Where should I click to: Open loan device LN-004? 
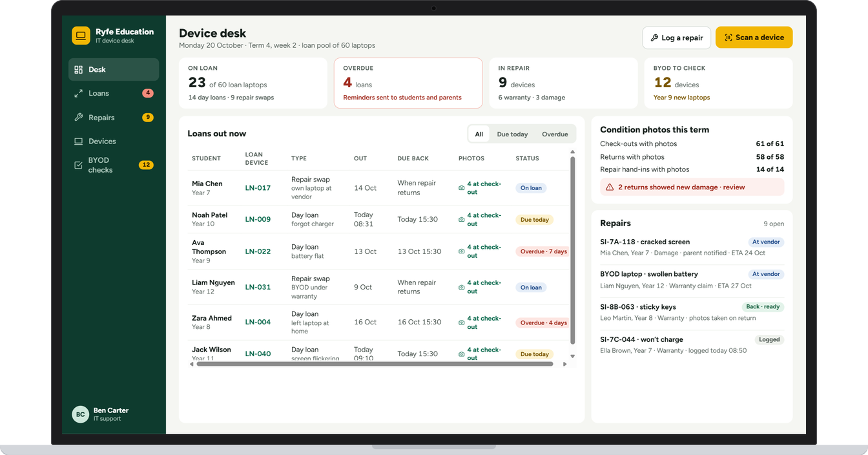pyautogui.click(x=258, y=323)
